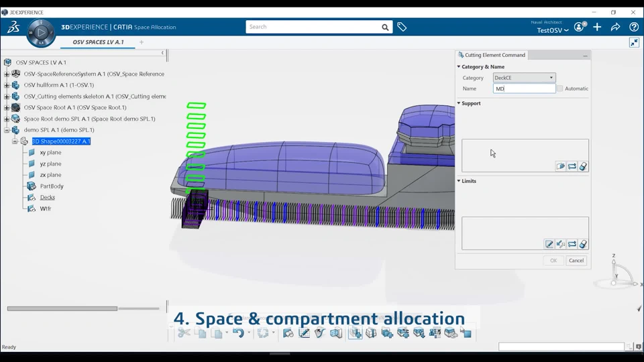Collapse the Category & Name section
The image size is (644, 362).
(x=459, y=66)
